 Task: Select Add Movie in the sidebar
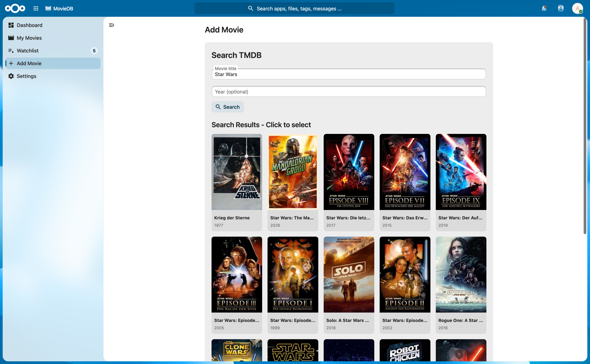[x=53, y=63]
